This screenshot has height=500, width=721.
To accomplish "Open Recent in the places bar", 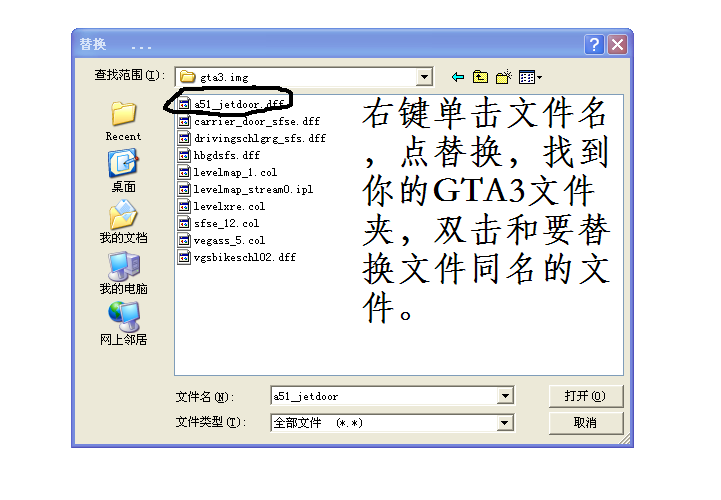I will tap(123, 120).
